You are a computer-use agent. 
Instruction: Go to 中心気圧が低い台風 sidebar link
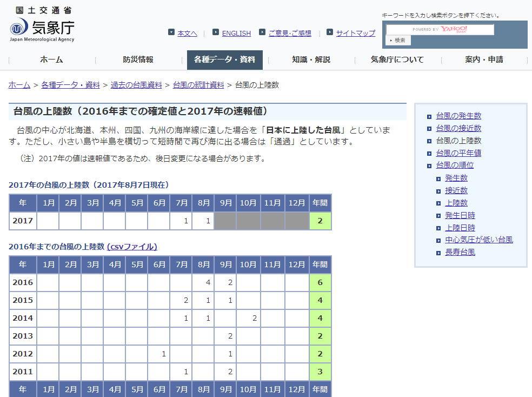478,240
